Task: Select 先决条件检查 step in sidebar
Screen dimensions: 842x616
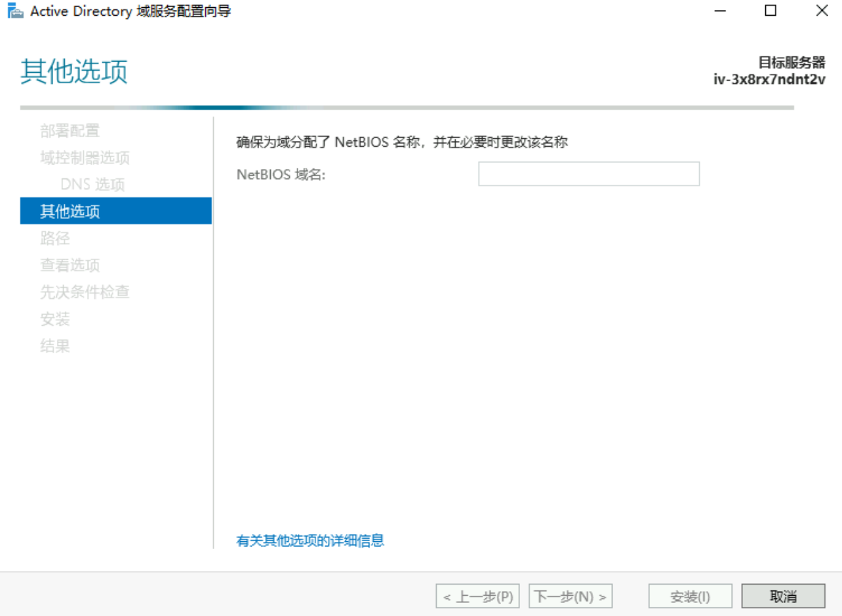Action: click(x=85, y=292)
